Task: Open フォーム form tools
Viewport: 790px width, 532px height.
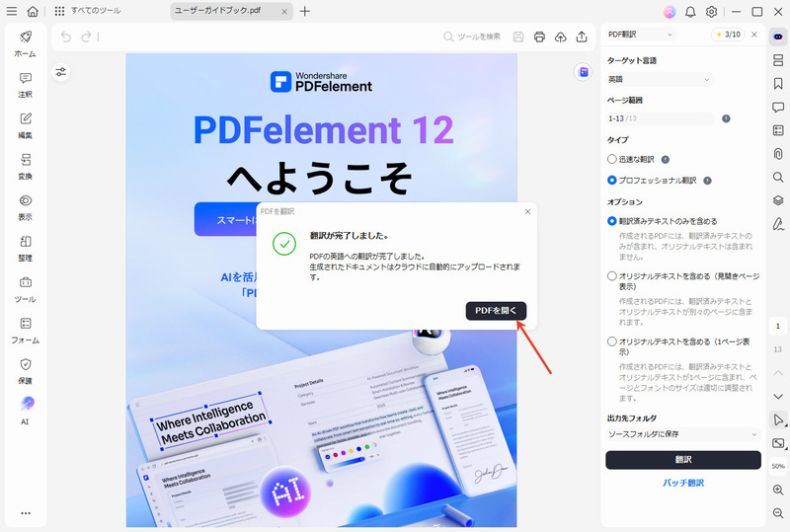Action: pyautogui.click(x=26, y=331)
